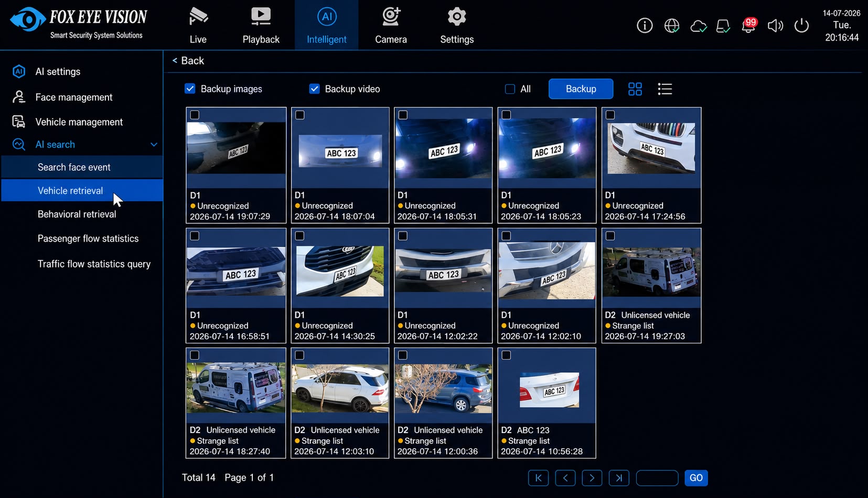Check the 18:07:04 capture checkbox
The image size is (868, 498).
click(300, 115)
